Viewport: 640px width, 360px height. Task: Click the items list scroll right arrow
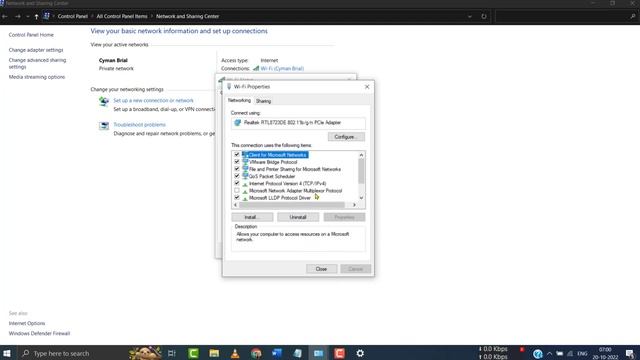point(354,205)
